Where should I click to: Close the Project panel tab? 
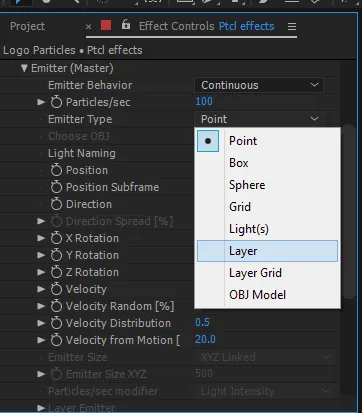88,26
